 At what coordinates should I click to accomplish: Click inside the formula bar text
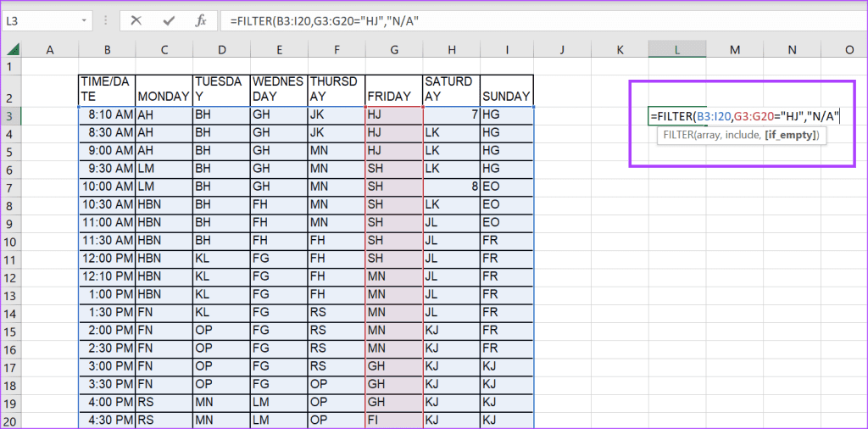[x=509, y=19]
